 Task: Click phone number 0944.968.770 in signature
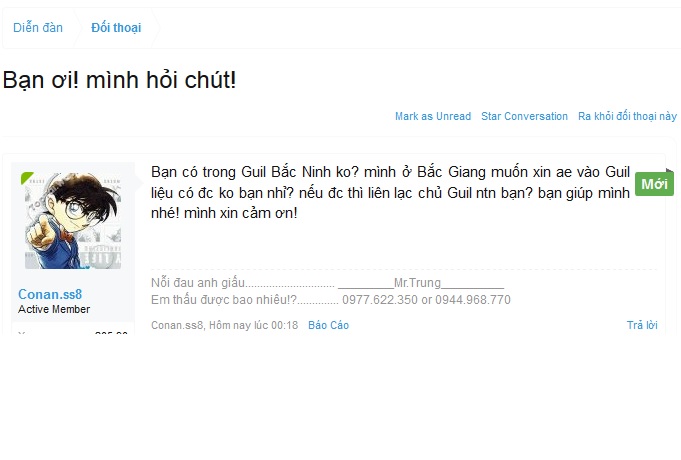pos(473,300)
